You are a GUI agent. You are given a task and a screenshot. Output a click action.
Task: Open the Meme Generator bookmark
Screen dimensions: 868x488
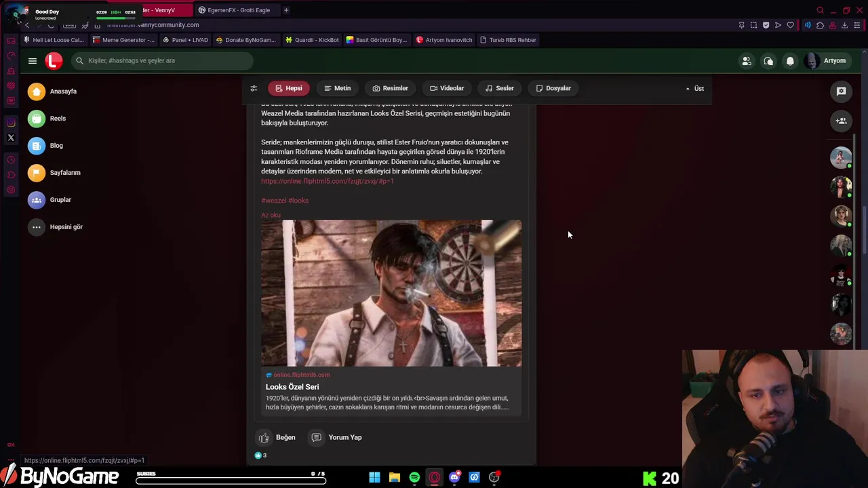123,40
